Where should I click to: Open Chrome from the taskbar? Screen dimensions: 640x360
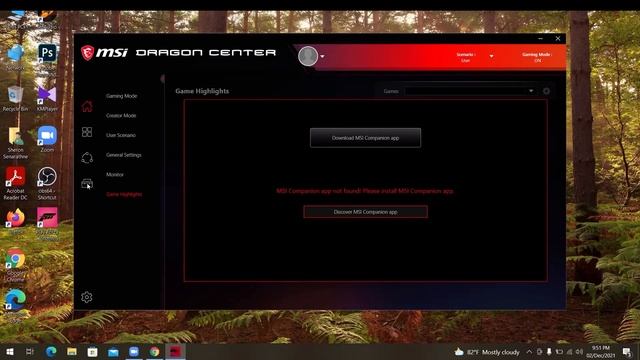(x=154, y=351)
